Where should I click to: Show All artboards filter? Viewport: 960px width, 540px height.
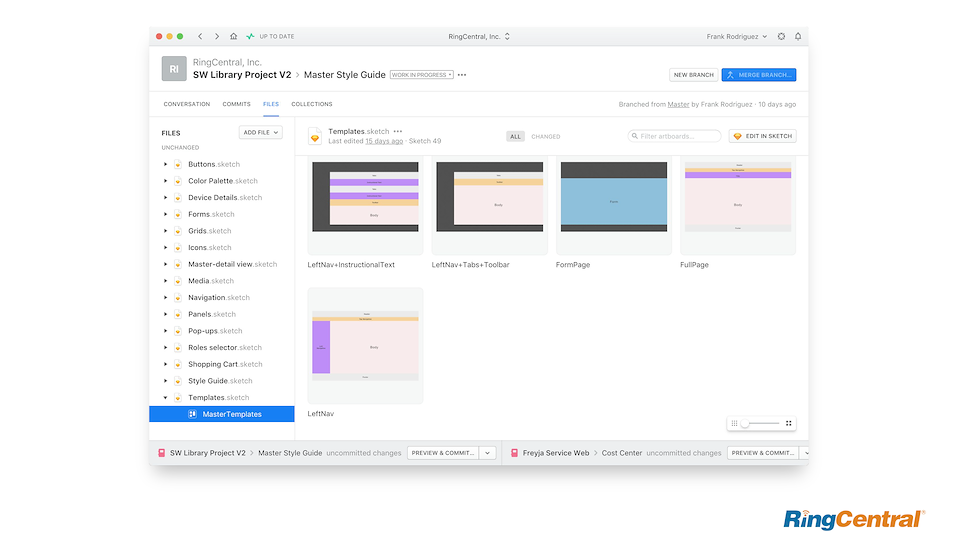(515, 136)
